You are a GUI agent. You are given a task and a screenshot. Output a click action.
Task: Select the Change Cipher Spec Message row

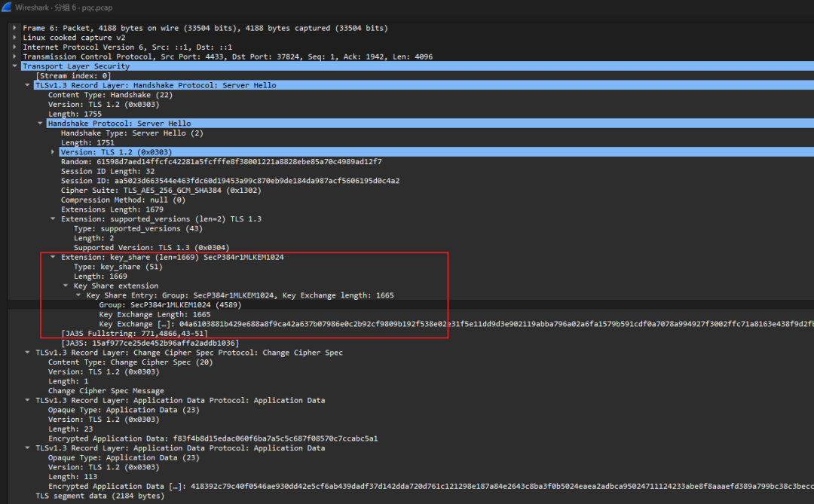[106, 391]
